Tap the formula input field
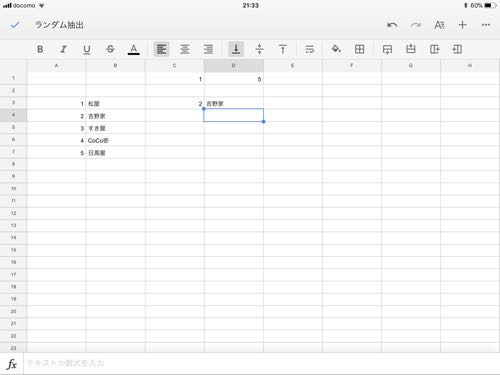Image resolution: width=500 pixels, height=375 pixels. pos(262,363)
